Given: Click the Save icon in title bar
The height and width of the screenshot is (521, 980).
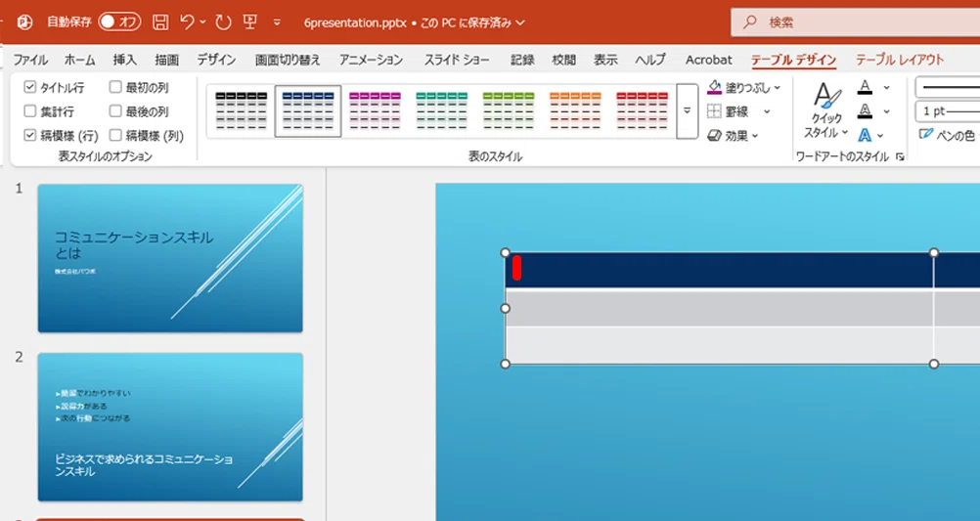Looking at the screenshot, I should click(160, 22).
